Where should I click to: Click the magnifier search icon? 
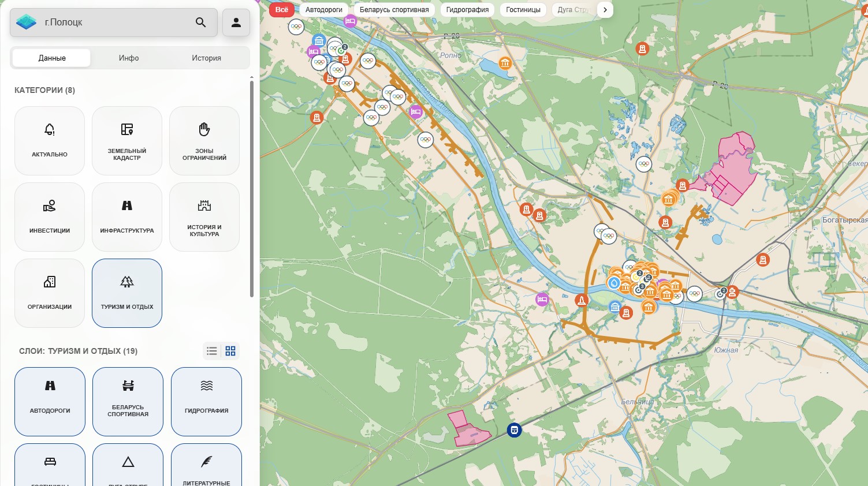click(x=201, y=23)
